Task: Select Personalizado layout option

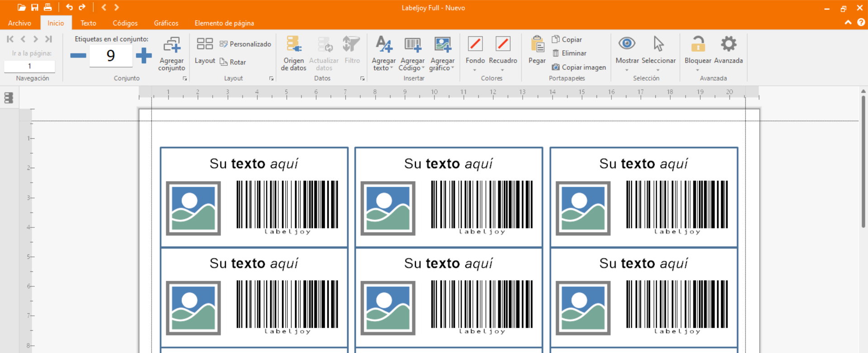Action: pos(245,44)
